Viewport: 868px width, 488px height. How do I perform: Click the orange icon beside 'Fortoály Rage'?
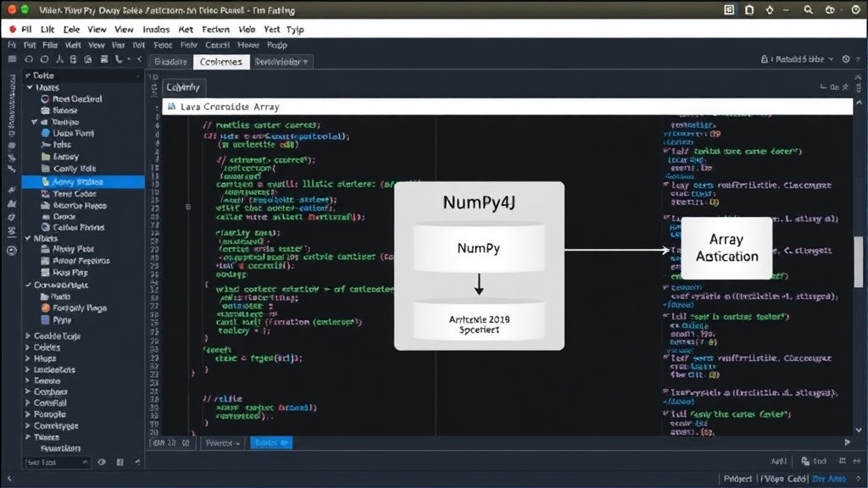click(46, 308)
